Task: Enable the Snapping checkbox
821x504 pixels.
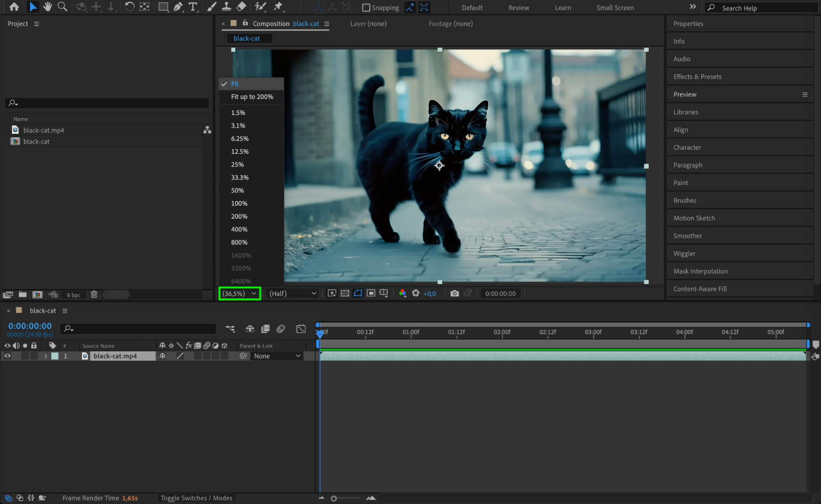Action: tap(366, 8)
